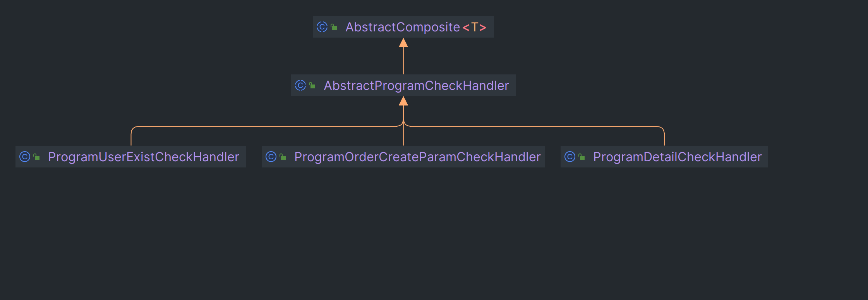This screenshot has width=868, height=300.
Task: Click the ProgramUserExistCheckHandler class icon
Action: click(25, 157)
